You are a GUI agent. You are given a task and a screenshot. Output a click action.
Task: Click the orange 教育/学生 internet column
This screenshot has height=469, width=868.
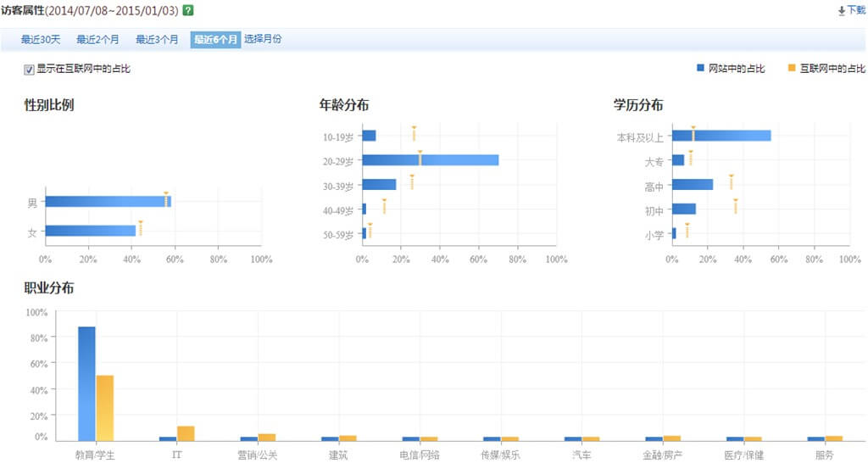point(104,408)
